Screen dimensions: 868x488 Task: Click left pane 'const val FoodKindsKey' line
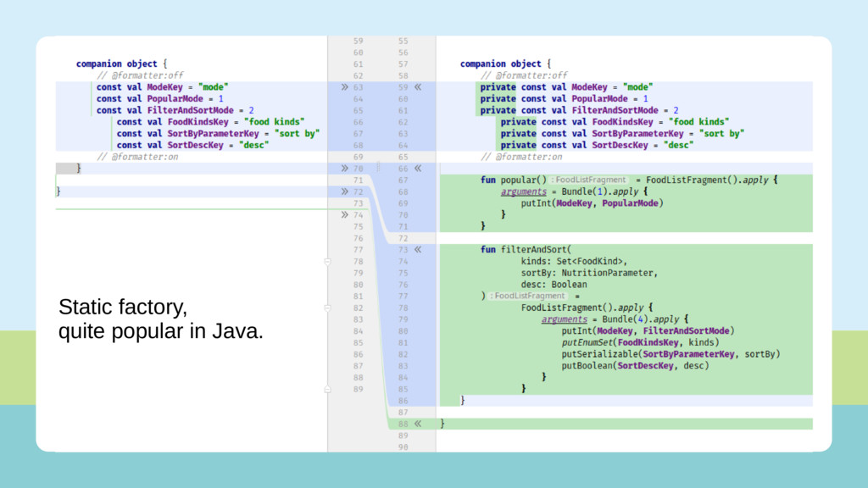(210, 122)
